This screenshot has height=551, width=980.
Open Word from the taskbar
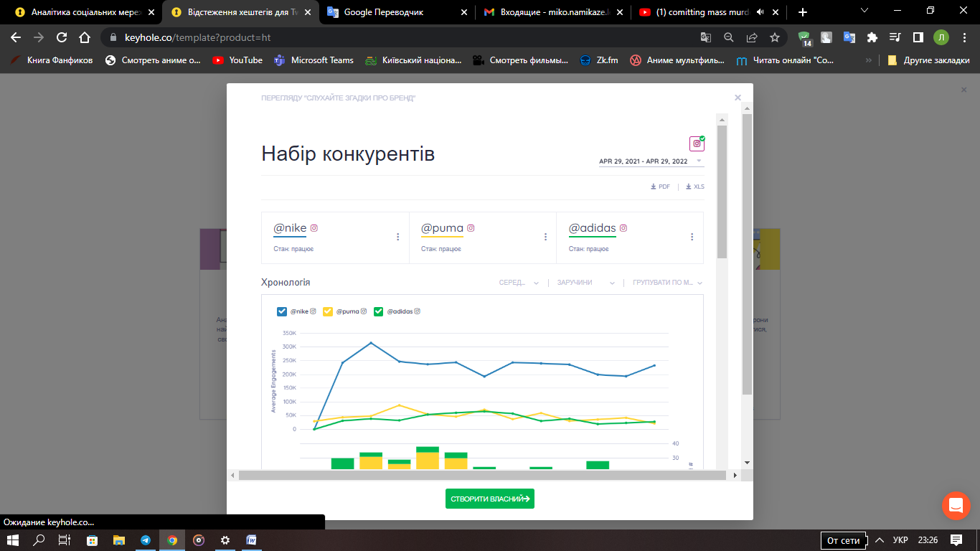click(x=252, y=540)
